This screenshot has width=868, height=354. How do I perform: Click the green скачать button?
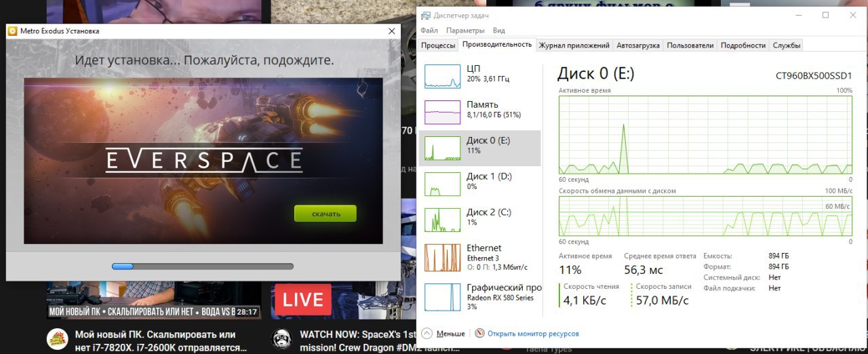(325, 214)
